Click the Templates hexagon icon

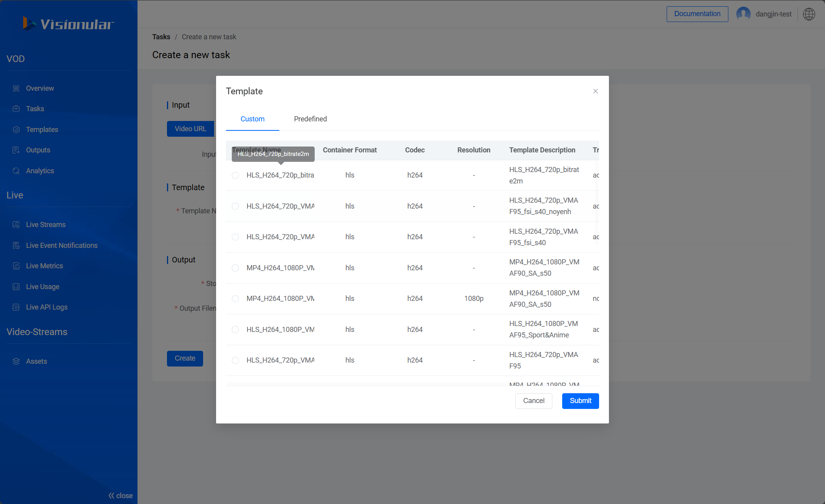pos(16,130)
